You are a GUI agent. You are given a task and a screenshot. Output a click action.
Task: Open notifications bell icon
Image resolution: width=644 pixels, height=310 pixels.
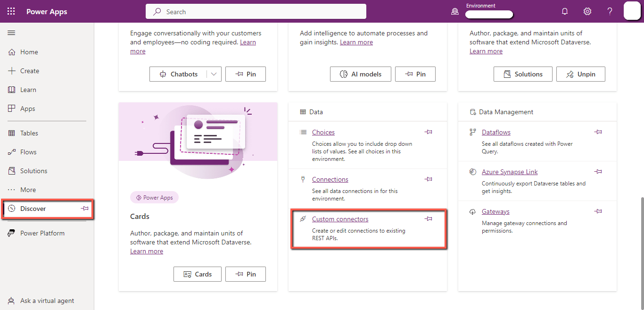(565, 11)
